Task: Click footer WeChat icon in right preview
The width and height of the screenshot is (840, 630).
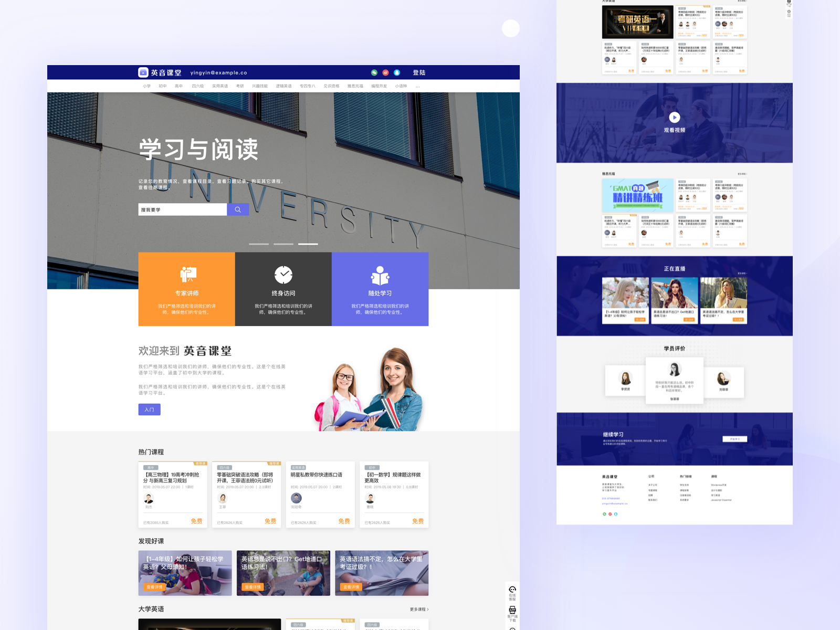Action: 604,514
